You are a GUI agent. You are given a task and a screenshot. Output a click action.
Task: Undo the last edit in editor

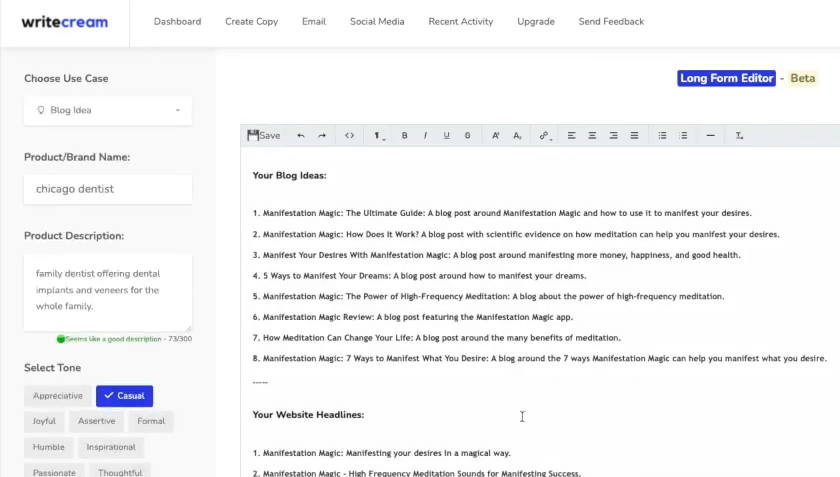coord(301,136)
